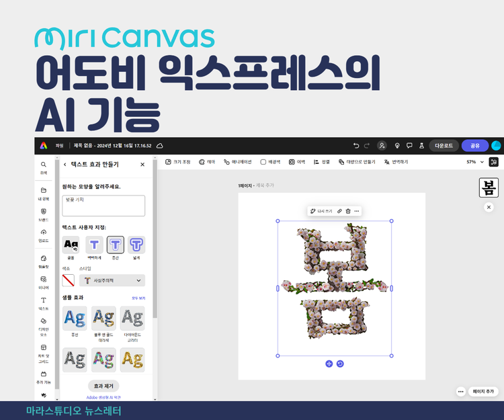Open the more options ellipsis in floating toolbar

(x=356, y=211)
